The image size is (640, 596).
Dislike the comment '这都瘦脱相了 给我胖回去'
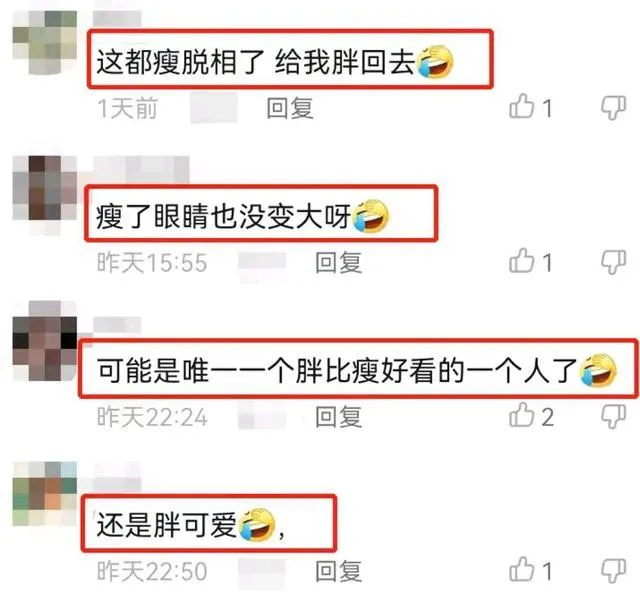(613, 109)
